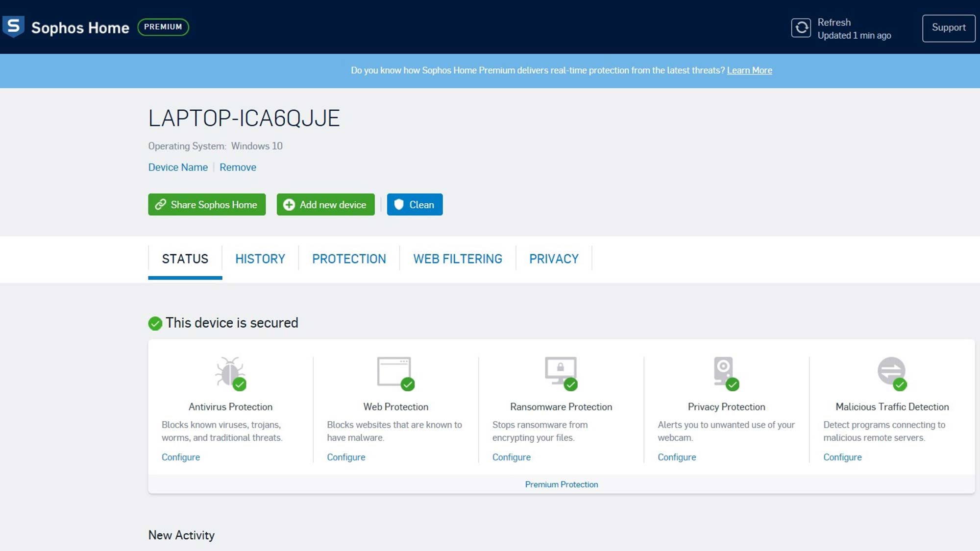Click the Malicious Traffic Detection arrows icon
980x551 pixels.
(x=892, y=373)
